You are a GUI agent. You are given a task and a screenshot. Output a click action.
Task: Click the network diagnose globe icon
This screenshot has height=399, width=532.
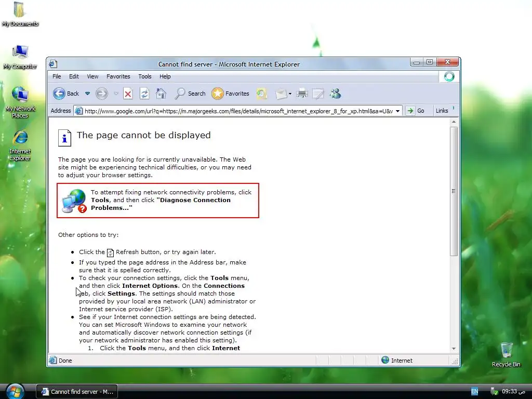(74, 201)
